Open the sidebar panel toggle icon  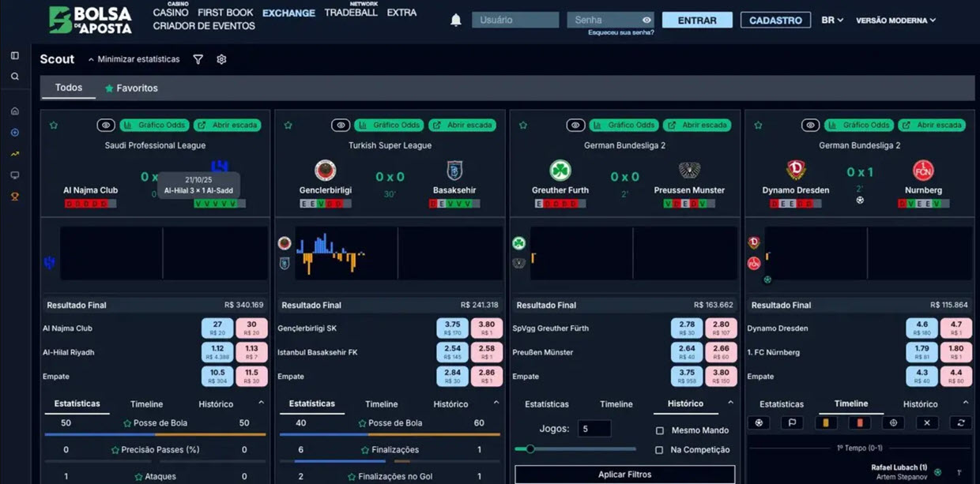(x=15, y=56)
